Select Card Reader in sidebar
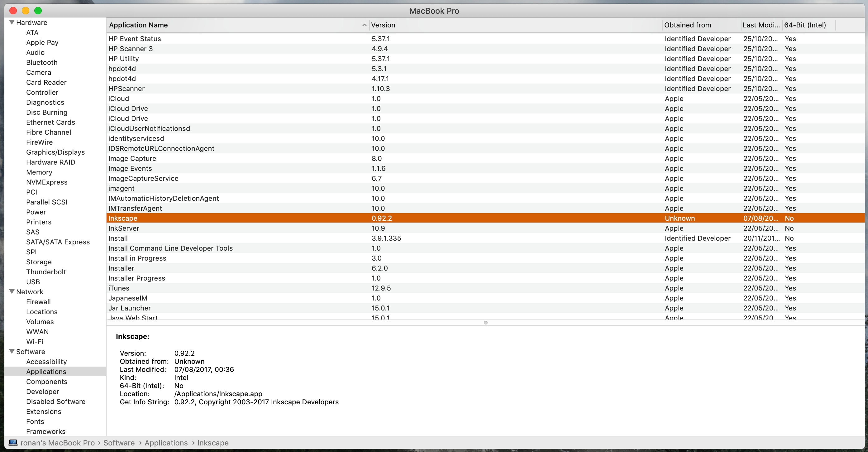The image size is (868, 452). [46, 82]
